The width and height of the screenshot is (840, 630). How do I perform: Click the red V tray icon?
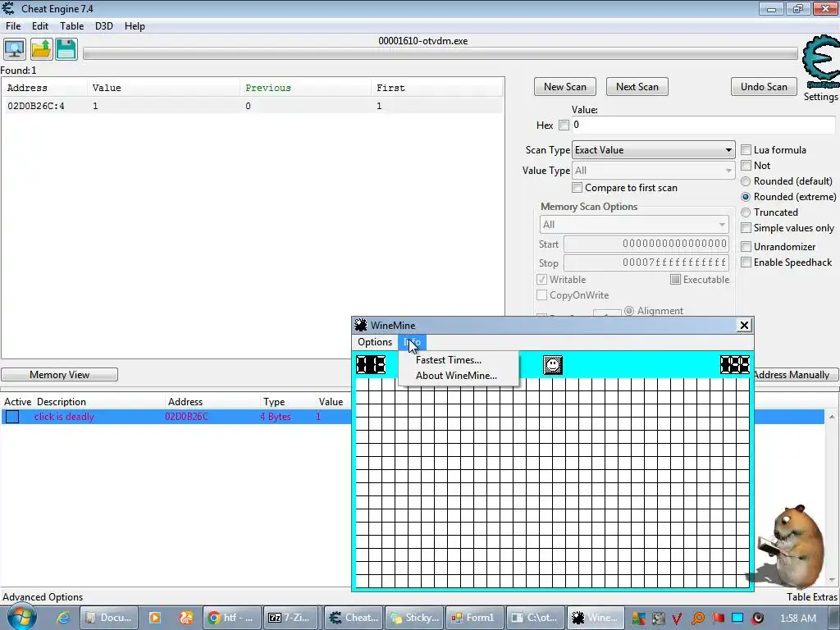tap(677, 619)
